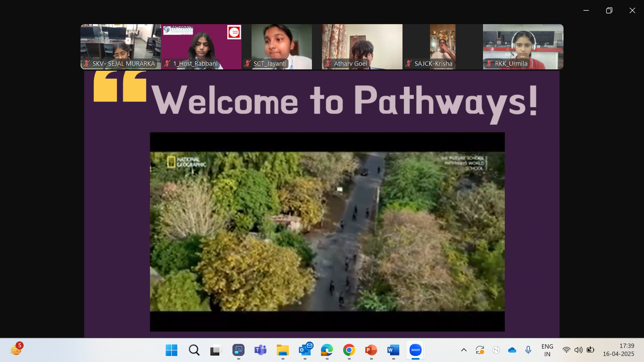Open Task View on taskbar

(x=216, y=350)
